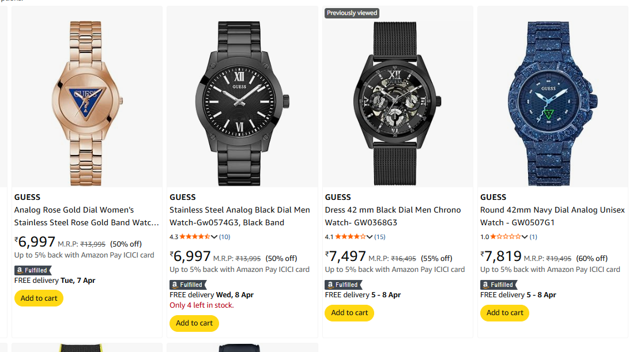The height and width of the screenshot is (352, 644).
Task: Expand rating chevron for Dress 42 mm watch
Action: click(370, 237)
